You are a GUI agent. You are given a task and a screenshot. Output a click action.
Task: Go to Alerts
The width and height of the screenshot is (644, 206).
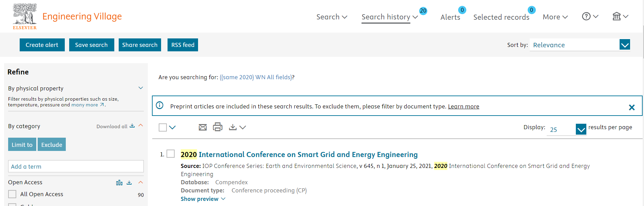click(x=450, y=17)
